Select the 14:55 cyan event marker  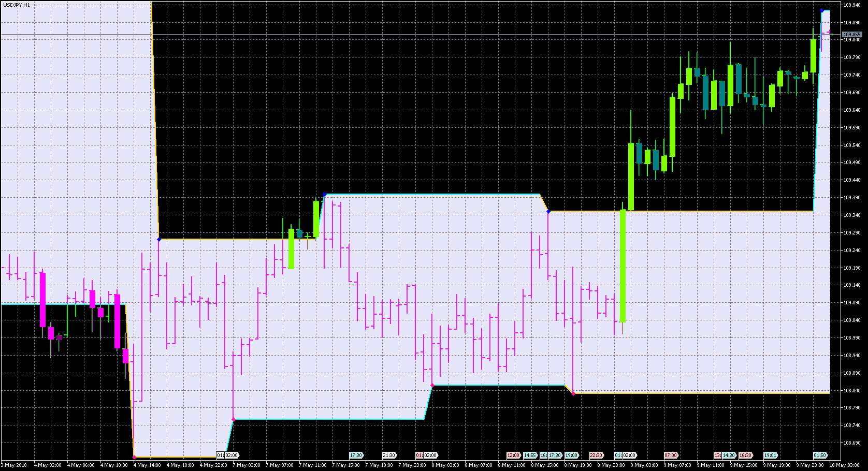pyautogui.click(x=530, y=455)
